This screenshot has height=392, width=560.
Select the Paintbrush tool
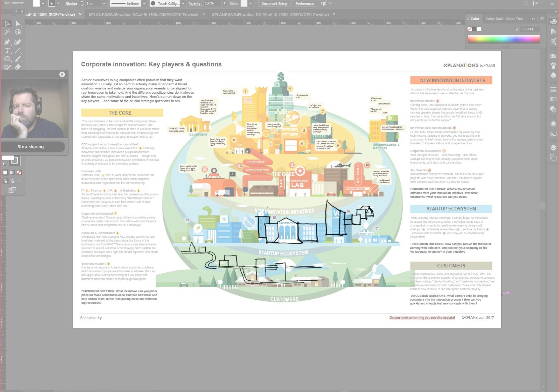[x=18, y=59]
